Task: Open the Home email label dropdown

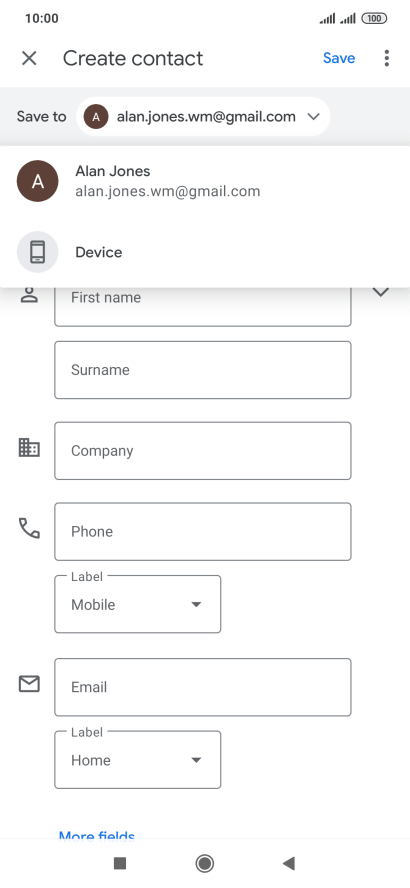Action: click(138, 759)
